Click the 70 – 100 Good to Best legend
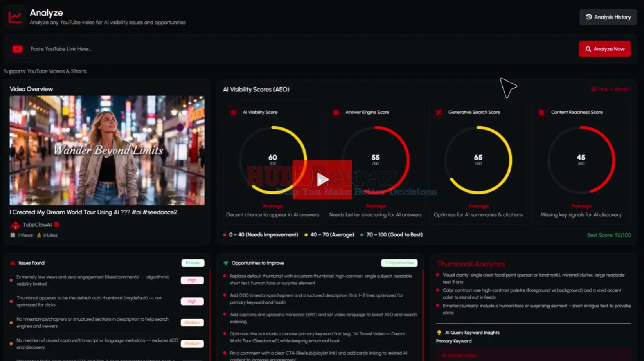The width and height of the screenshot is (644, 361). [x=392, y=235]
